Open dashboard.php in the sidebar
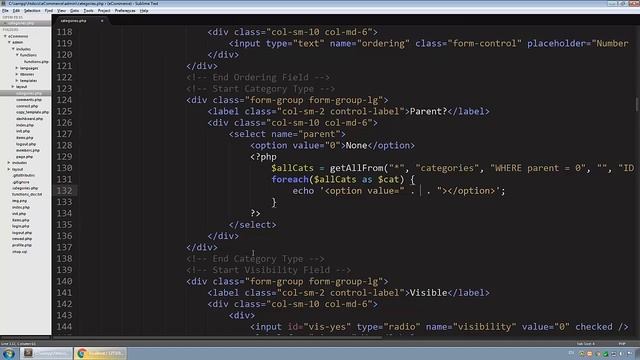Viewport: 640px width, 360px height. pos(29,118)
